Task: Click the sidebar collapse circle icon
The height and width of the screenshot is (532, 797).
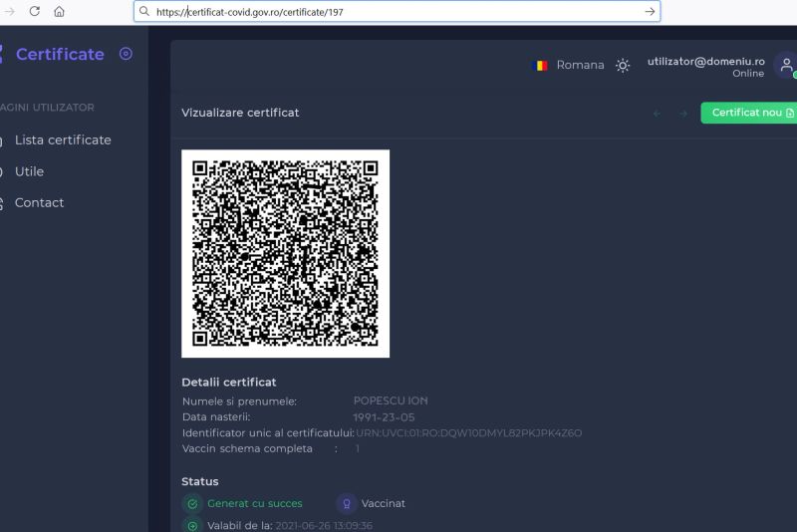Action: pos(126,54)
